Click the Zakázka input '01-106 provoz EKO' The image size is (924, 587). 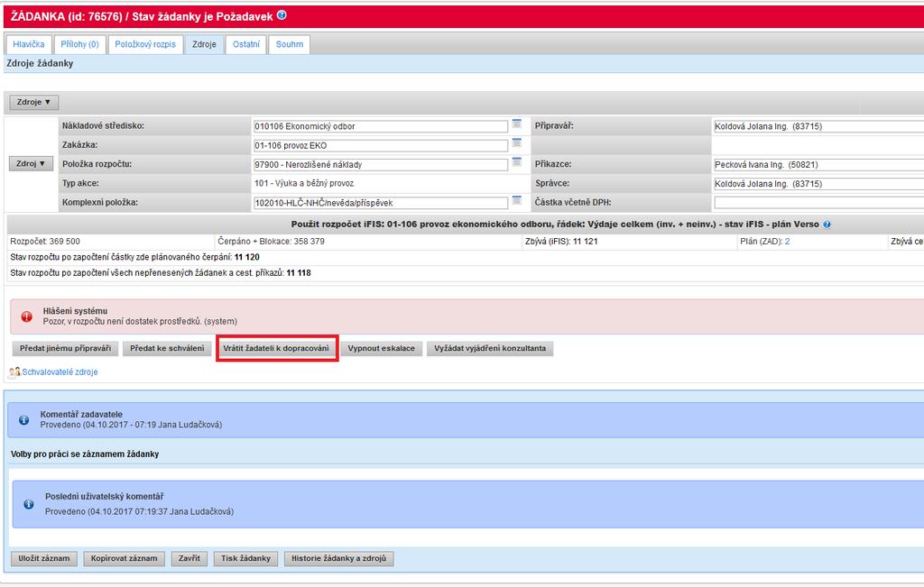tap(381, 145)
